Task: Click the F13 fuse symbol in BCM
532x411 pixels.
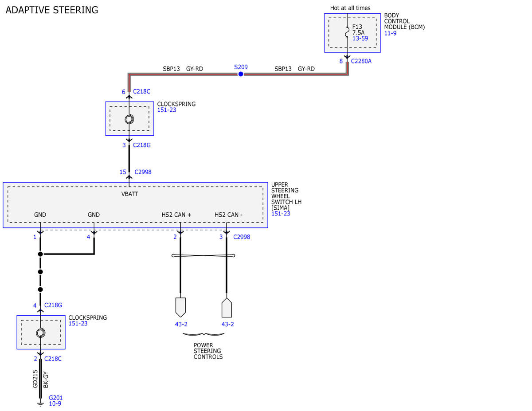Action: coord(347,32)
